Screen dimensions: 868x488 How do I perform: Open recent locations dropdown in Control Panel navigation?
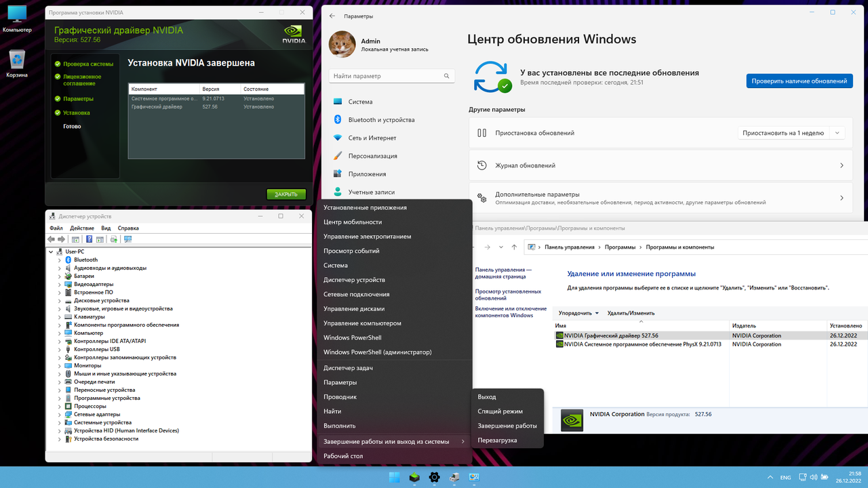(x=501, y=247)
